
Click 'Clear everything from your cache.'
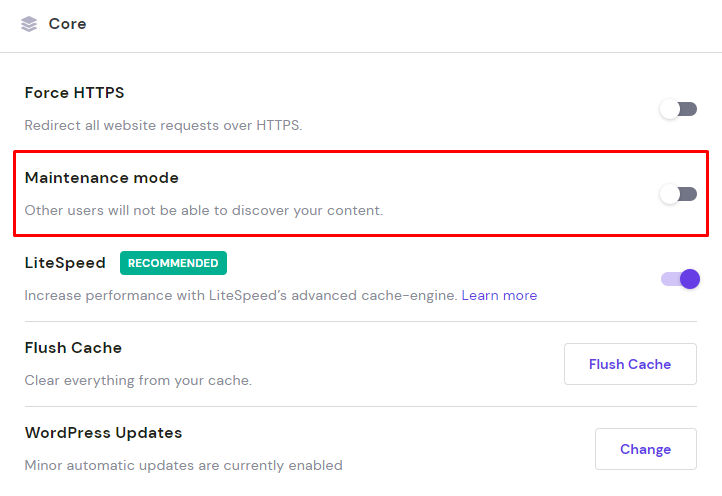[x=138, y=380]
